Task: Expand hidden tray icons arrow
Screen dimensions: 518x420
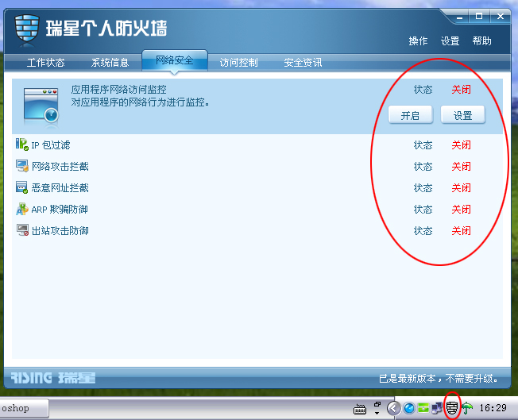Action: tap(393, 408)
